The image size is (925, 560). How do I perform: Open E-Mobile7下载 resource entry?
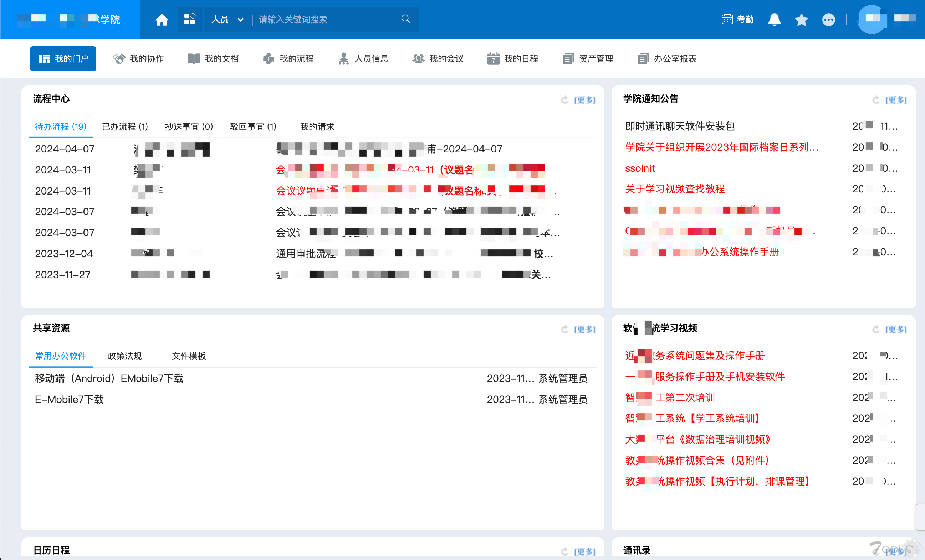69,399
